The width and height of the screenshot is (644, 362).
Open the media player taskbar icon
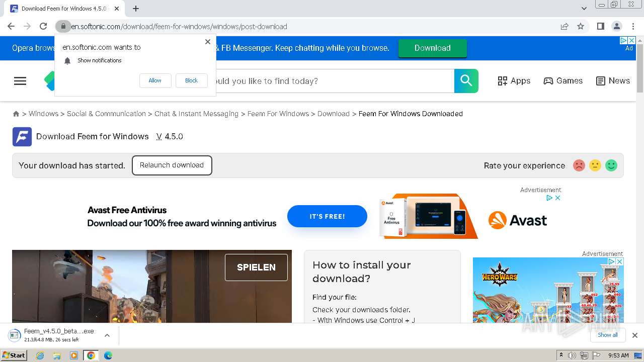pyautogui.click(x=74, y=355)
